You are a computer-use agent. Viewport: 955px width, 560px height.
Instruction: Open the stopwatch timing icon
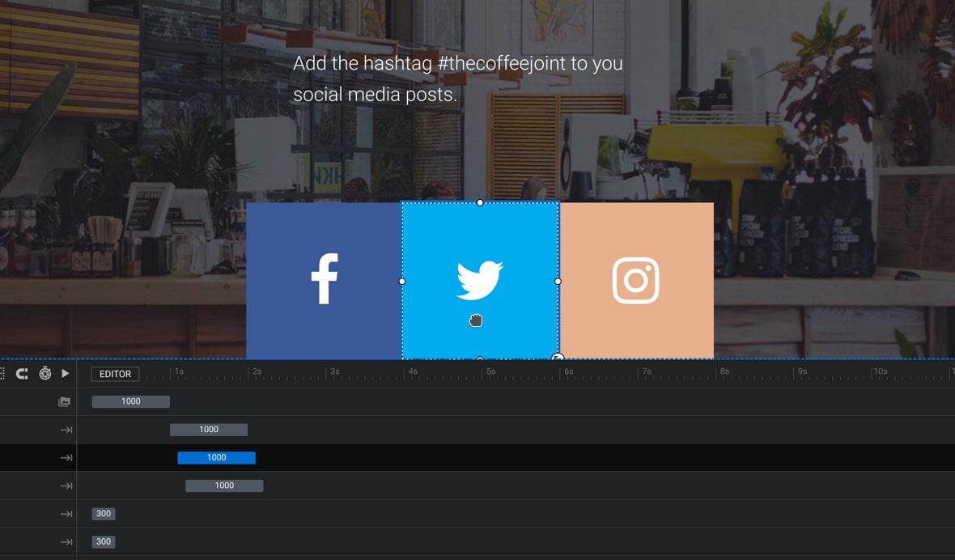click(x=45, y=373)
